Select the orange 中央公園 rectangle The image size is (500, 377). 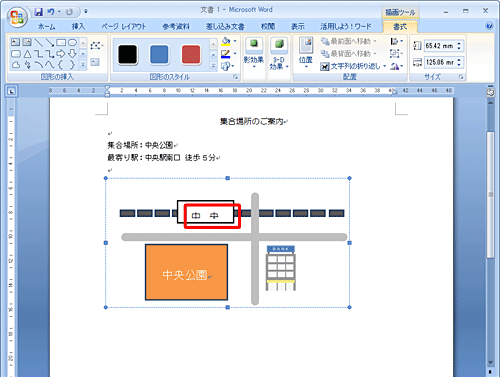click(186, 272)
